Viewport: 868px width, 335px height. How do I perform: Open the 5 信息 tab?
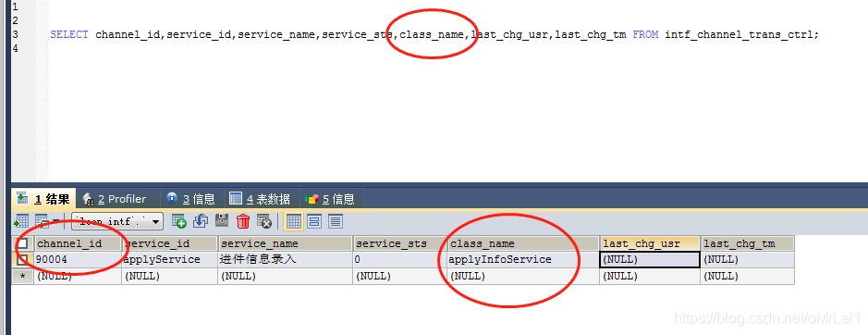click(331, 199)
